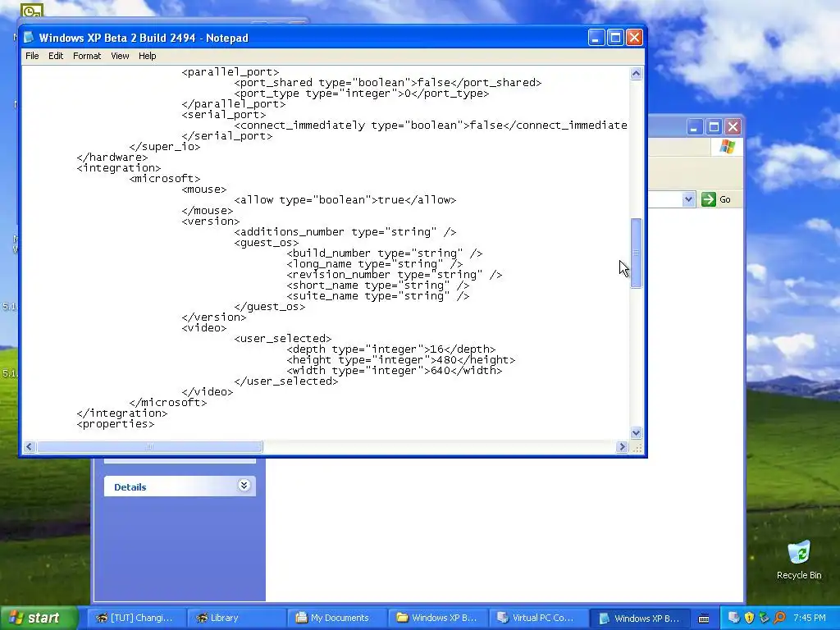Click the horizontal scrollbar left arrow in Notepad
840x630 pixels.
(29, 447)
